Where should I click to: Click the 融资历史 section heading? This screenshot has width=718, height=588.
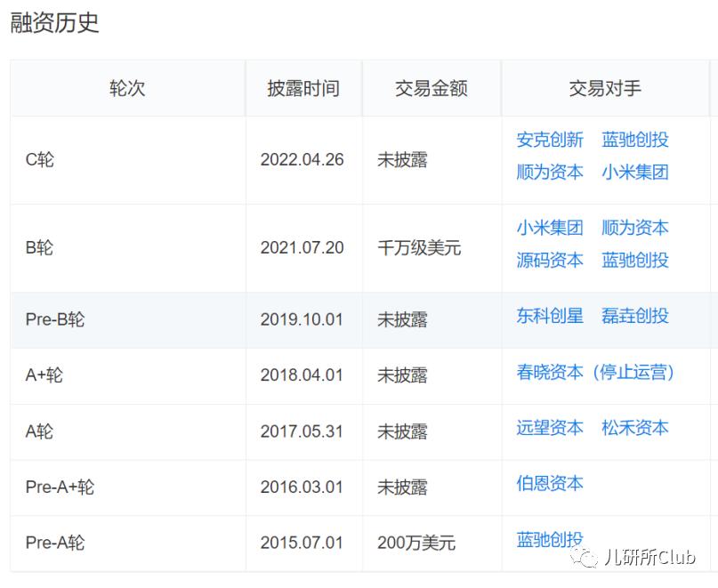(54, 22)
